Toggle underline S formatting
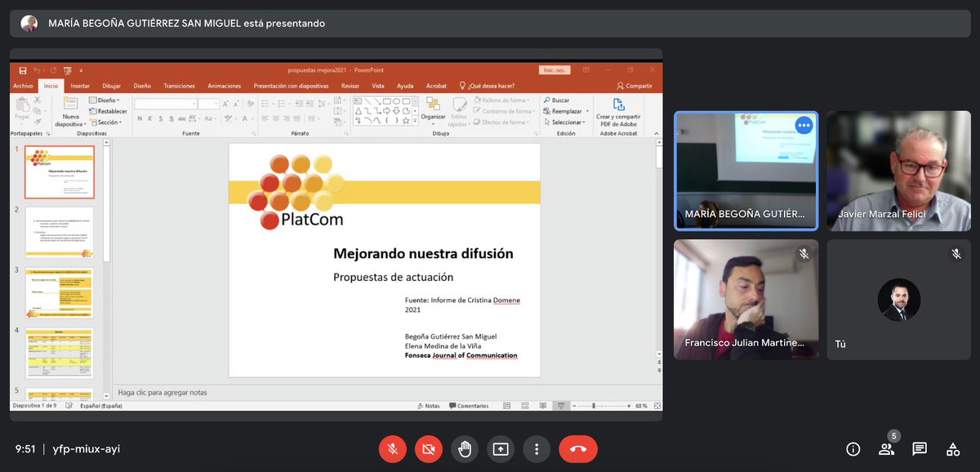Image resolution: width=980 pixels, height=472 pixels. click(x=163, y=119)
